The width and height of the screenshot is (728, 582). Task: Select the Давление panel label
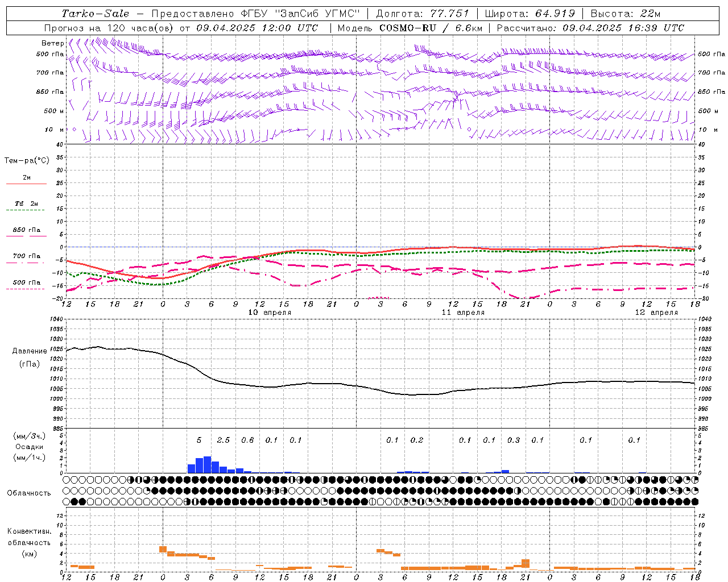30,351
